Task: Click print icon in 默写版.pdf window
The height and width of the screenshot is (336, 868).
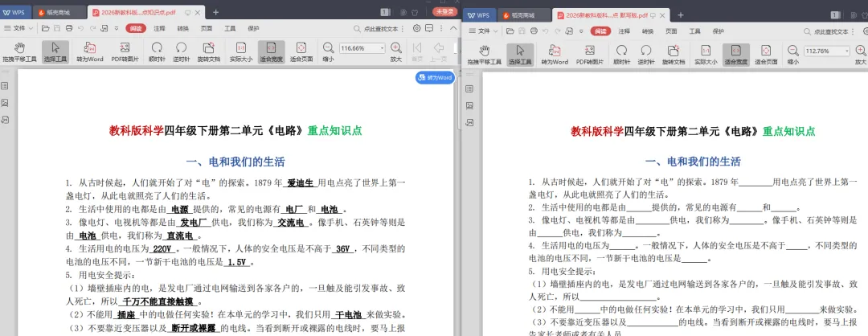Action: [534, 31]
